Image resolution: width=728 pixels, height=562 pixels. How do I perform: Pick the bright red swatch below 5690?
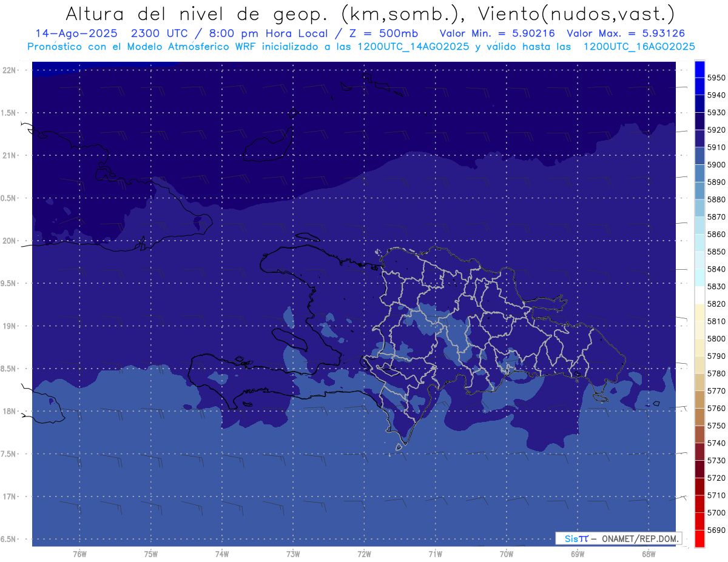[699, 538]
